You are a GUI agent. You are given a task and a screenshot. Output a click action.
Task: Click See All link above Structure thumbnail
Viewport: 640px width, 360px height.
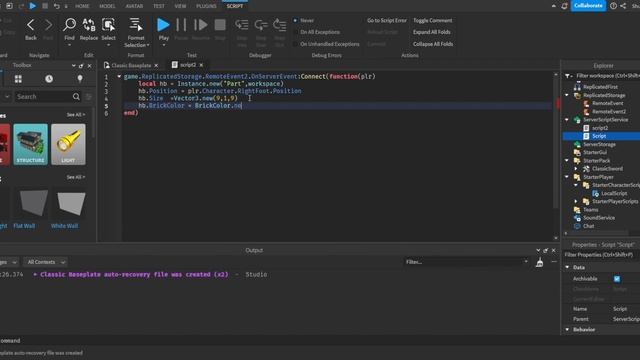76,115
